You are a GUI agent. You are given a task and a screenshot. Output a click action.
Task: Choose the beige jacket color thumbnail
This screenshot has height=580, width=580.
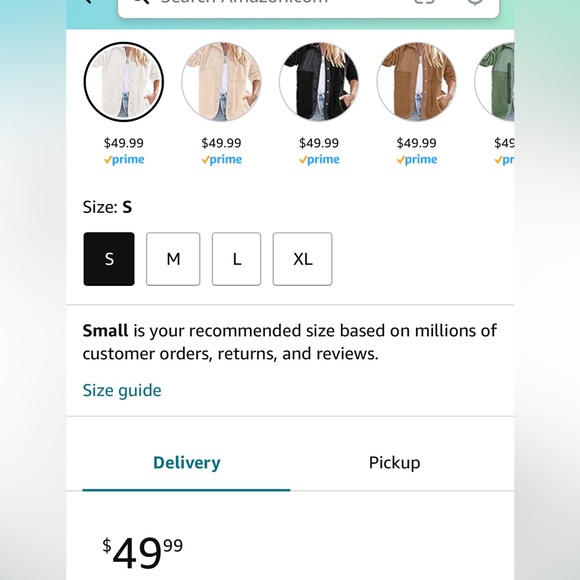click(x=221, y=82)
